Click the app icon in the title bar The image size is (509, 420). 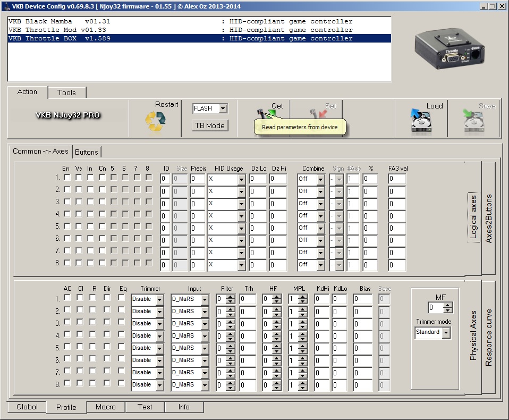tap(6, 6)
